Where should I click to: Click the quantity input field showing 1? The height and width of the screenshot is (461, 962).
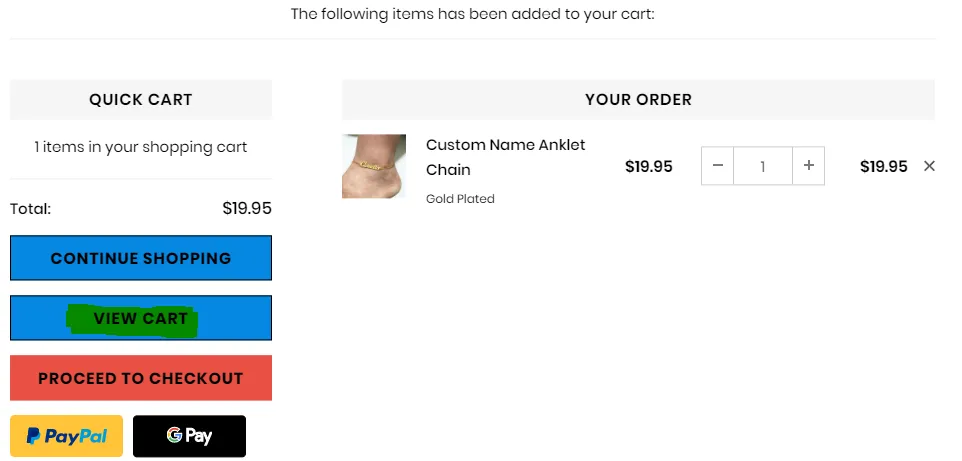[763, 166]
